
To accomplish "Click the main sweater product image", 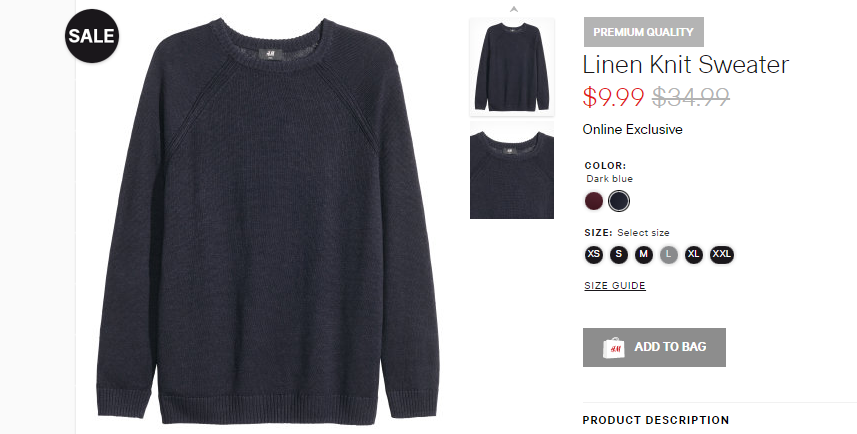I will pos(268,221).
